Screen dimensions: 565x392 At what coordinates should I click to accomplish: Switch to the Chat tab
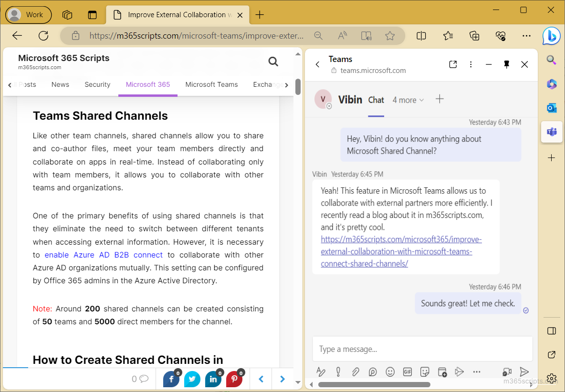coord(376,100)
